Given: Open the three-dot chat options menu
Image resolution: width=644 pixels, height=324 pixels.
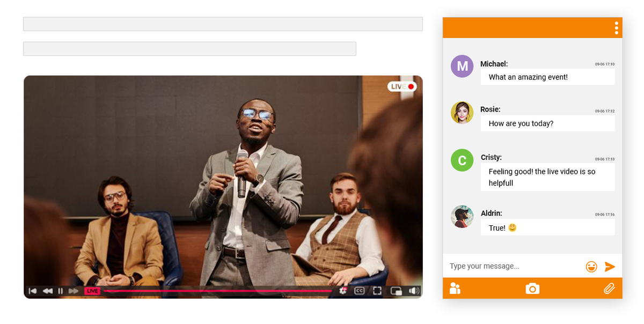Looking at the screenshot, I should point(616,28).
